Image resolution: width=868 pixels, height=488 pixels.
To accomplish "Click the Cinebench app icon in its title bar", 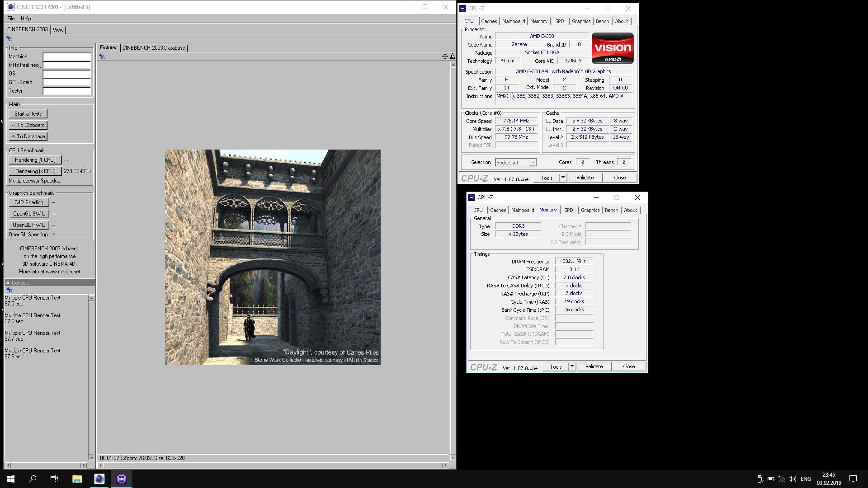I will (11, 7).
